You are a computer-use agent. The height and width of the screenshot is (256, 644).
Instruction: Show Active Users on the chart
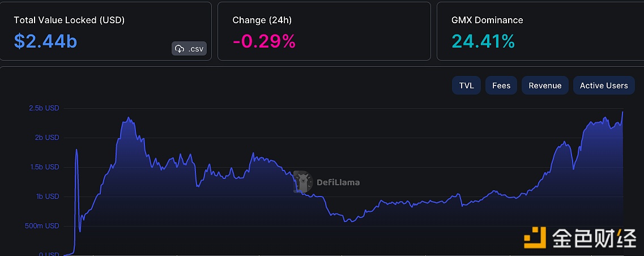point(604,86)
